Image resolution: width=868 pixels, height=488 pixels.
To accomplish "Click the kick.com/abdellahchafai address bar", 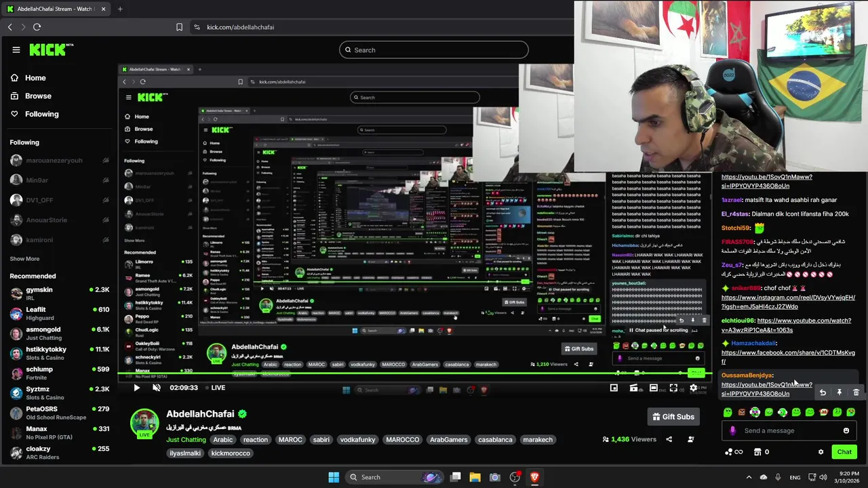I will click(x=241, y=27).
